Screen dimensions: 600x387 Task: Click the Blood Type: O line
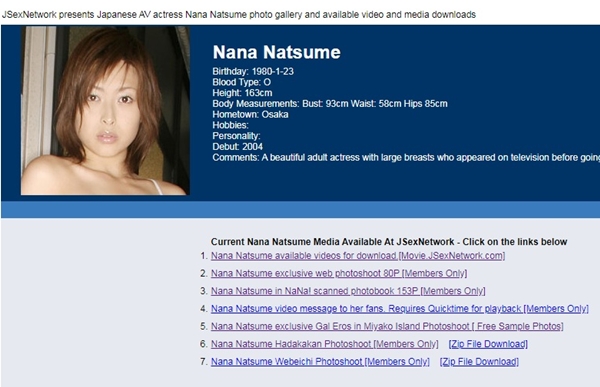click(x=241, y=82)
